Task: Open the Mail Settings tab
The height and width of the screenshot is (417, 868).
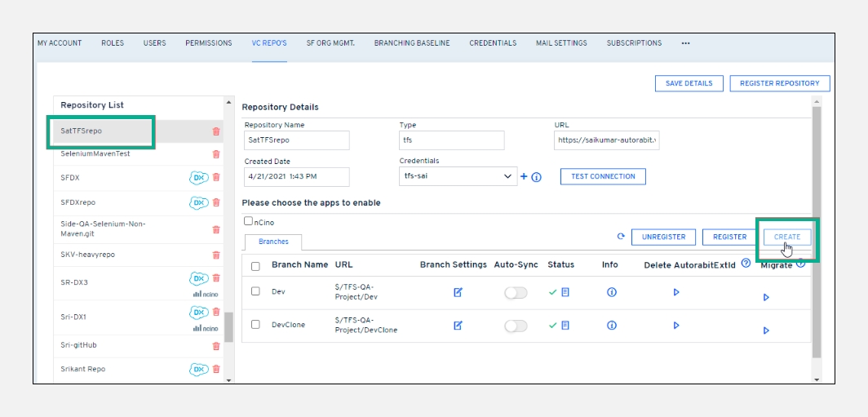Action: [x=561, y=43]
